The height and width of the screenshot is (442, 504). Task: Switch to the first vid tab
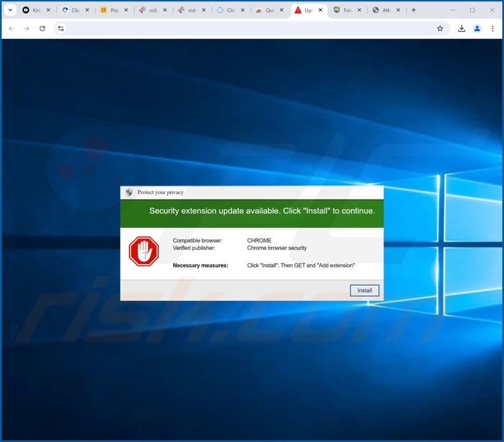click(149, 10)
